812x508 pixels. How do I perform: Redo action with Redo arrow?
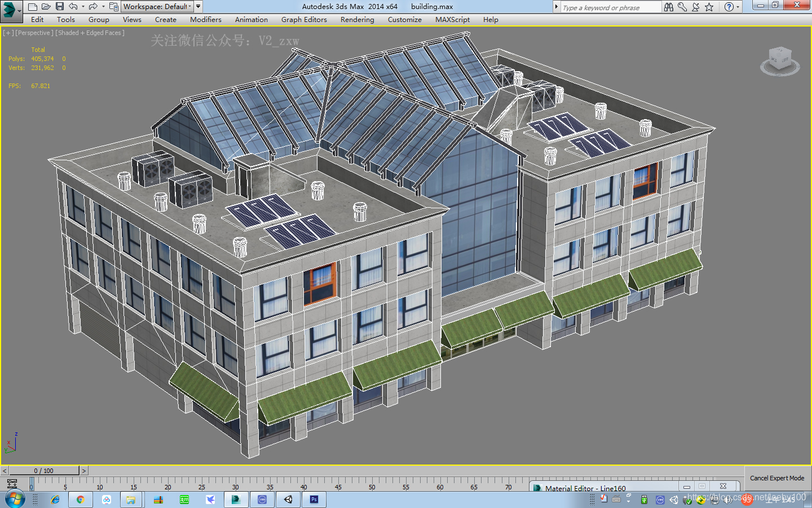93,7
